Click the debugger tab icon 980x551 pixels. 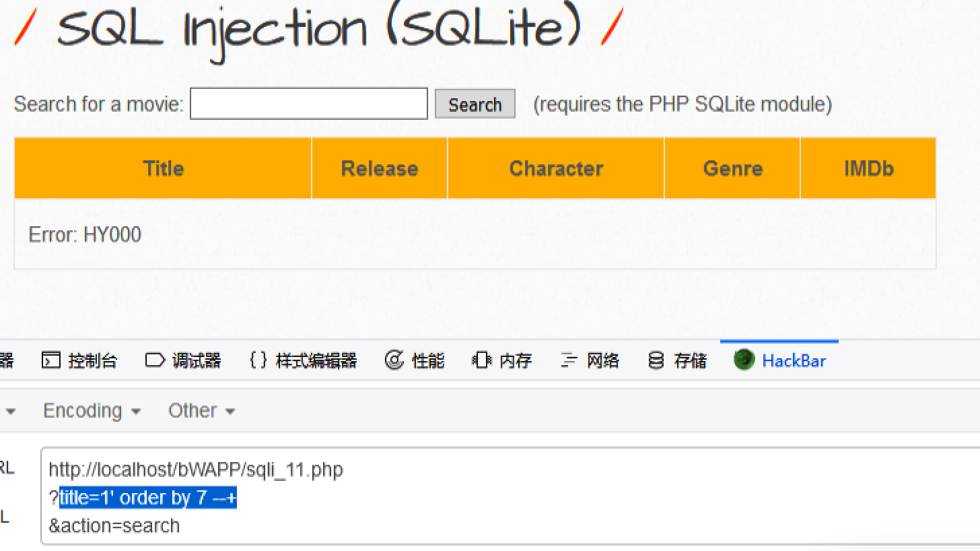tap(155, 360)
